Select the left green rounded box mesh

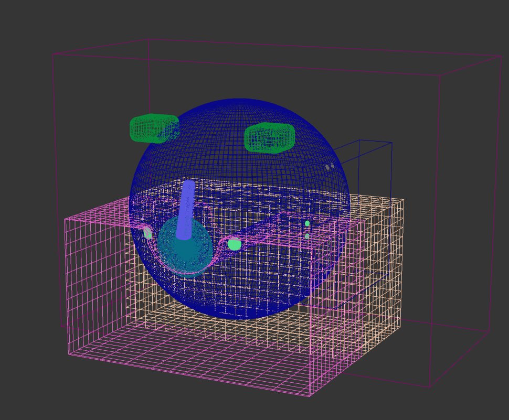[x=154, y=128]
